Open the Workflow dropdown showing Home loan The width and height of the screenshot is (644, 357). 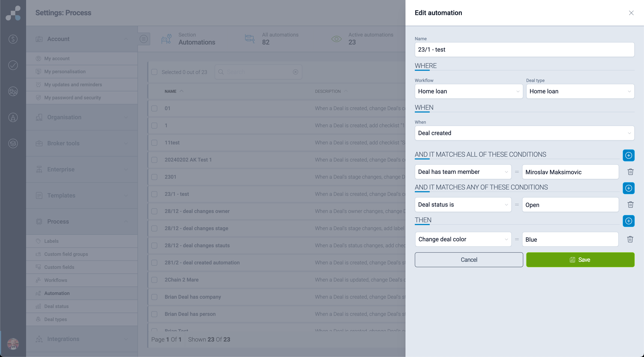click(x=469, y=91)
